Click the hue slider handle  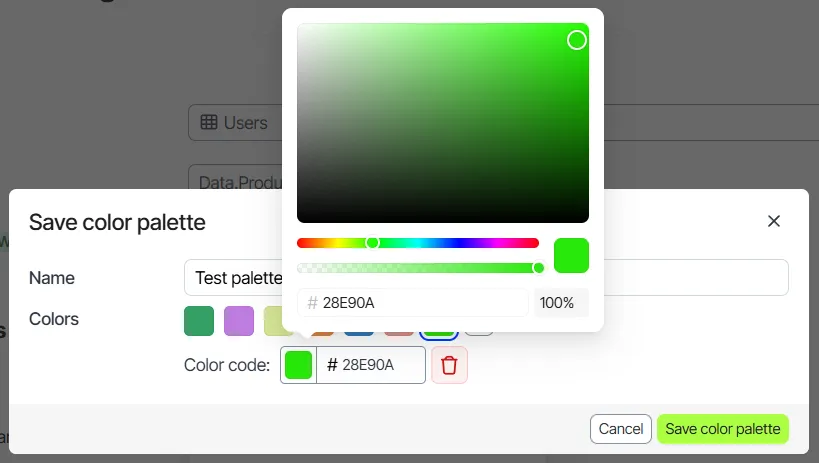pos(372,242)
